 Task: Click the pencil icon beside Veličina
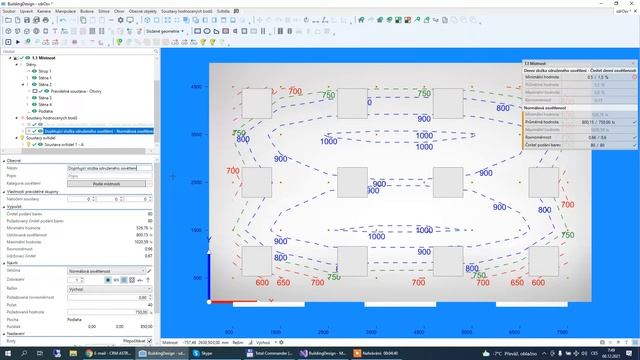click(x=149, y=271)
